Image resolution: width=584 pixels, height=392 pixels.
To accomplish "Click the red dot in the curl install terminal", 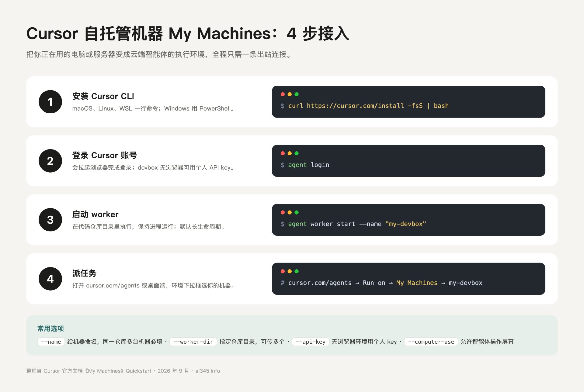I will [x=283, y=94].
